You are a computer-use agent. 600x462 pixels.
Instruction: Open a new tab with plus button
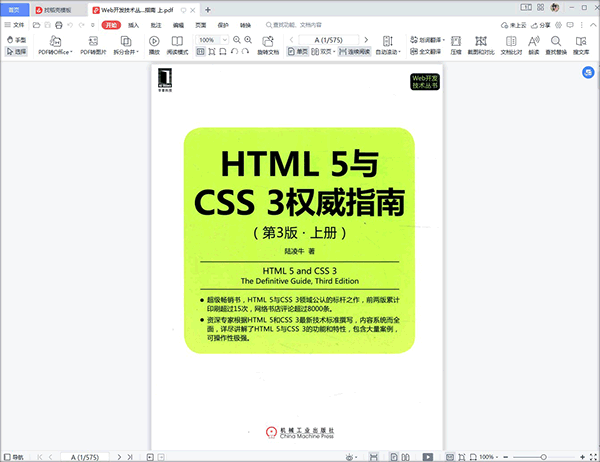[208, 10]
